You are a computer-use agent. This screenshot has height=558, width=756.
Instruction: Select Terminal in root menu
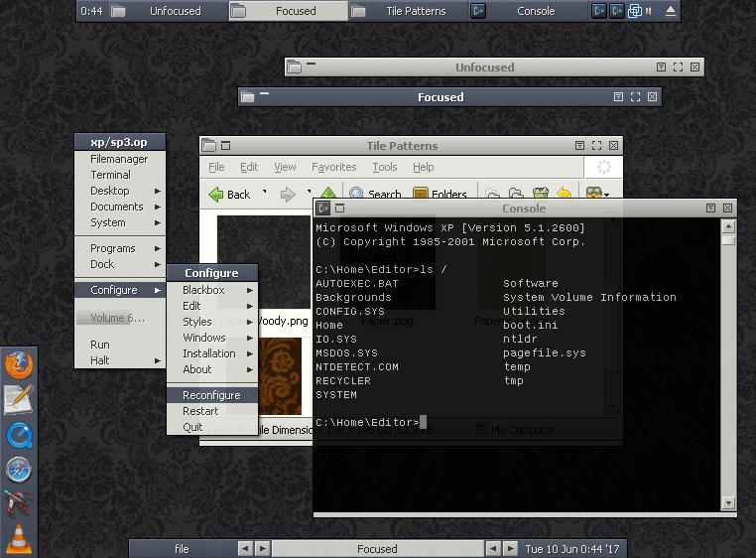tap(120, 175)
